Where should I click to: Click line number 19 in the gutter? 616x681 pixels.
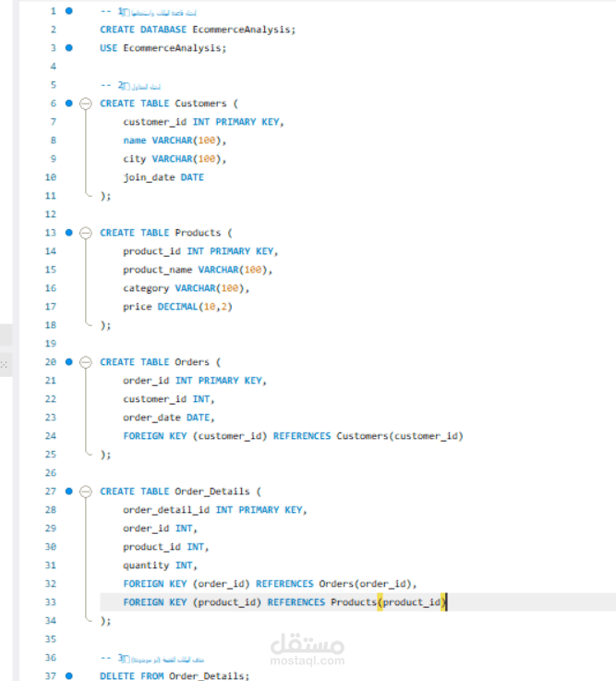51,344
